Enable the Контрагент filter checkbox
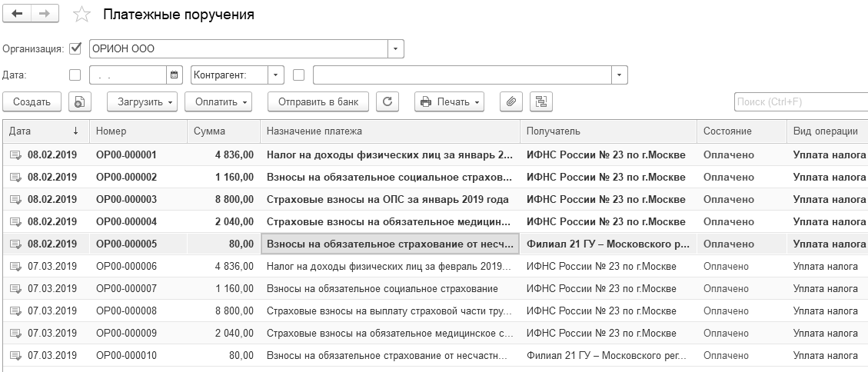868x372 pixels. click(299, 75)
